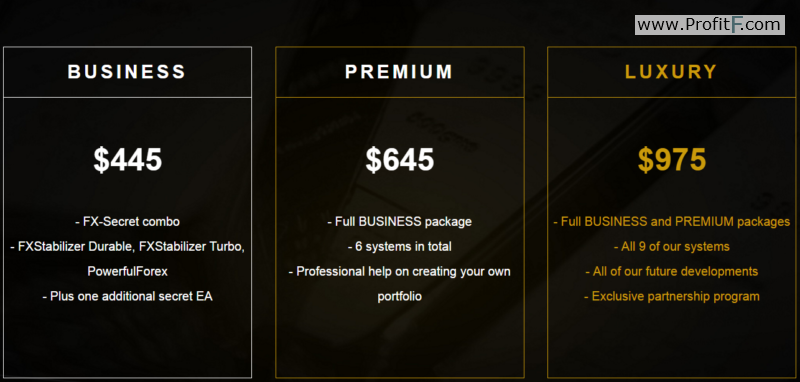Click the 6 systems in total line
800x382 pixels.
(x=399, y=247)
